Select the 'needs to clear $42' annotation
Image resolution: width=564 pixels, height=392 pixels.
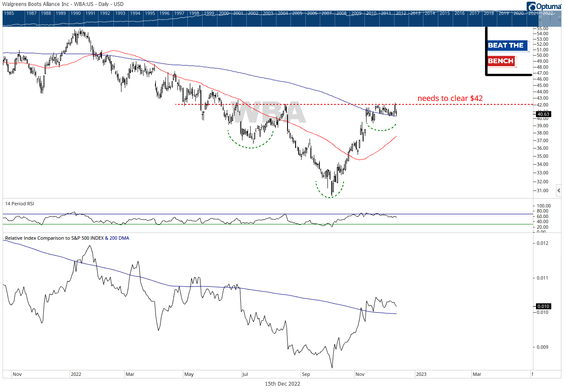pyautogui.click(x=450, y=98)
